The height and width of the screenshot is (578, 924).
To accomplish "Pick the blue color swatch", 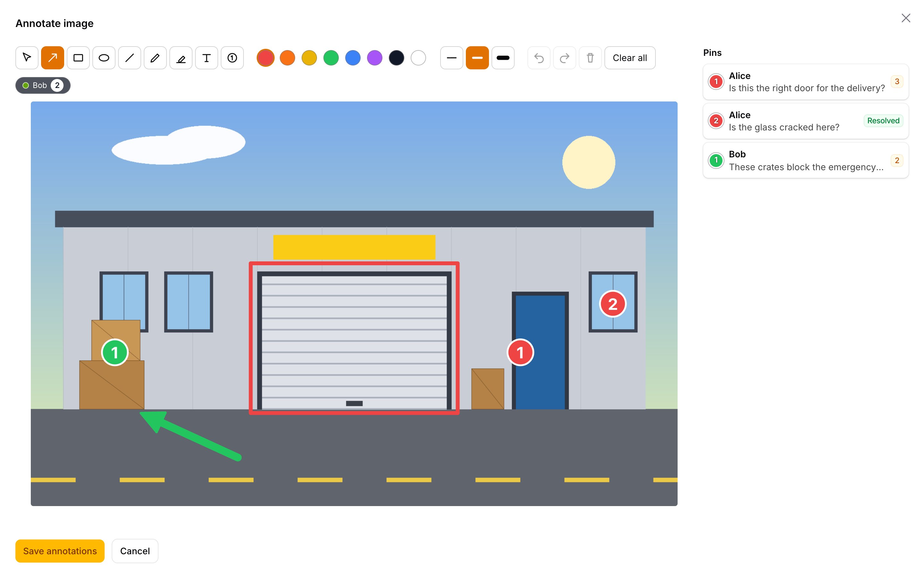I will [x=353, y=58].
